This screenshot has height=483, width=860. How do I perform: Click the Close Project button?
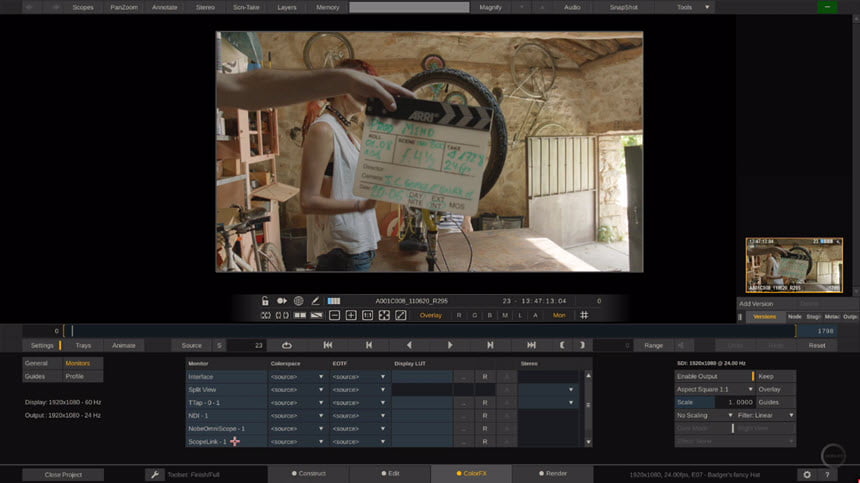[x=63, y=475]
